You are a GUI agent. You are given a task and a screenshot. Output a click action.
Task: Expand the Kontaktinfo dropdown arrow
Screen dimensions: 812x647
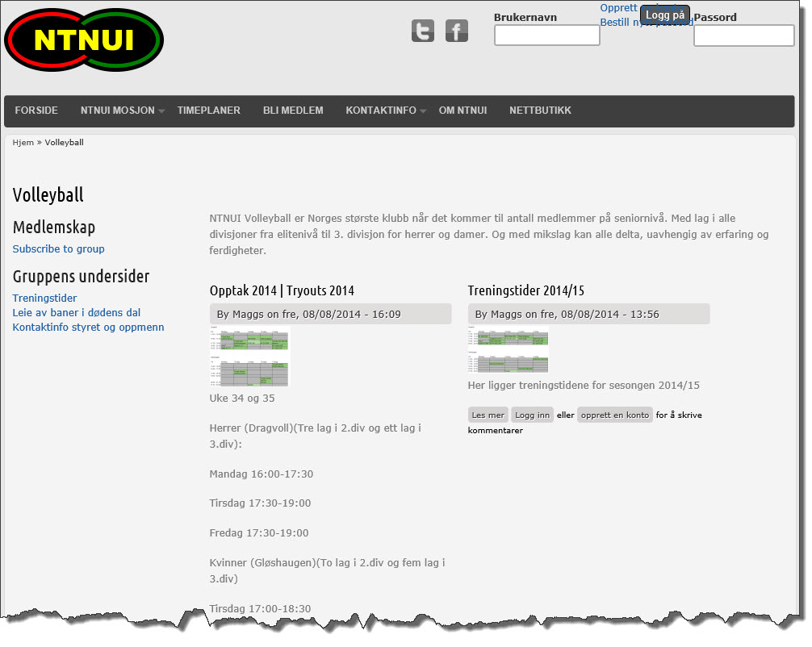423,111
